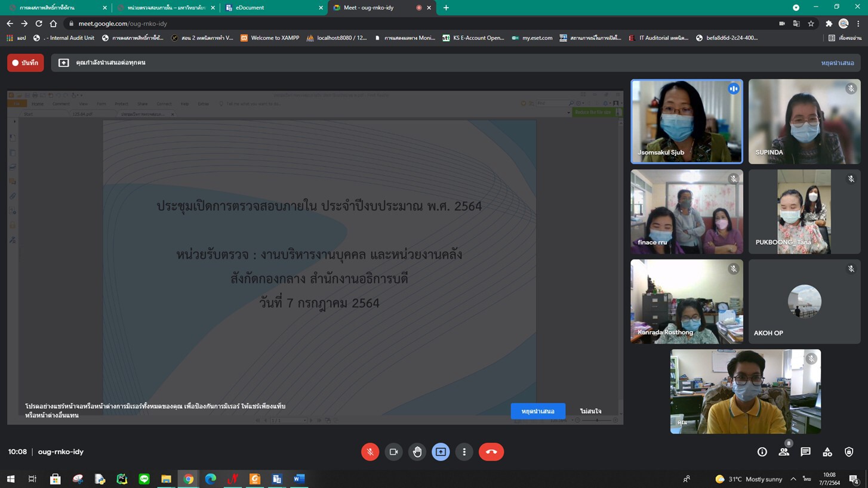Screen dimensions: 868x488
Task: Switch to the first browser tab
Action: tap(57, 8)
